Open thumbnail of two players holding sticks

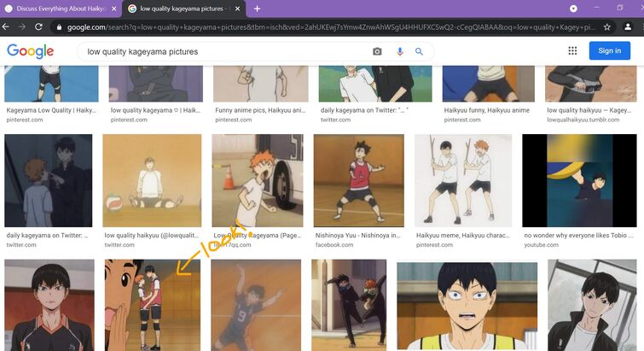[x=463, y=180]
